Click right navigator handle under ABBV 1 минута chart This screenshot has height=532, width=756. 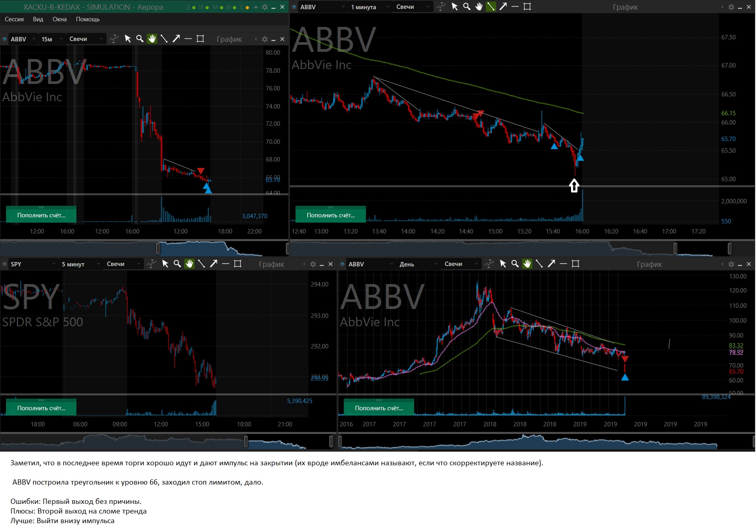[x=729, y=248]
